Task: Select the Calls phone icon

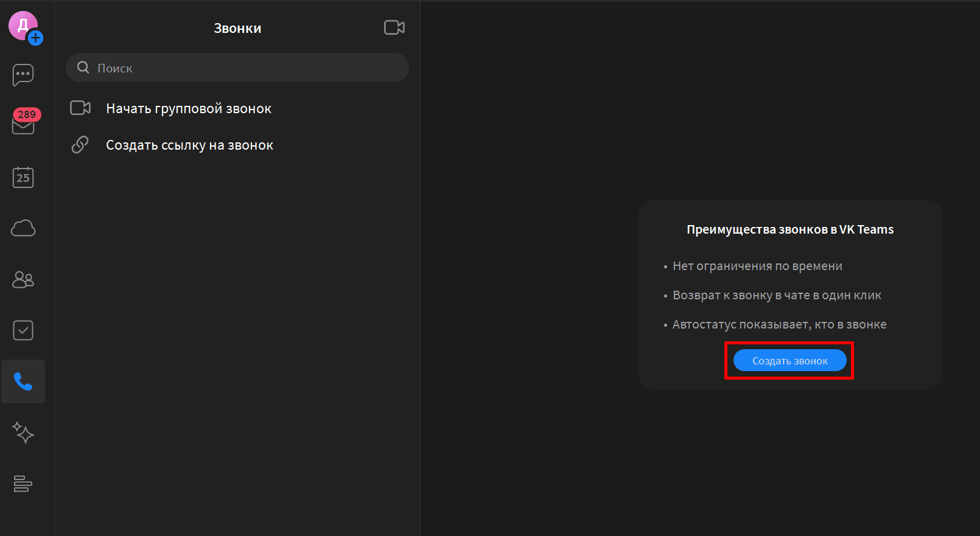Action: click(x=23, y=381)
